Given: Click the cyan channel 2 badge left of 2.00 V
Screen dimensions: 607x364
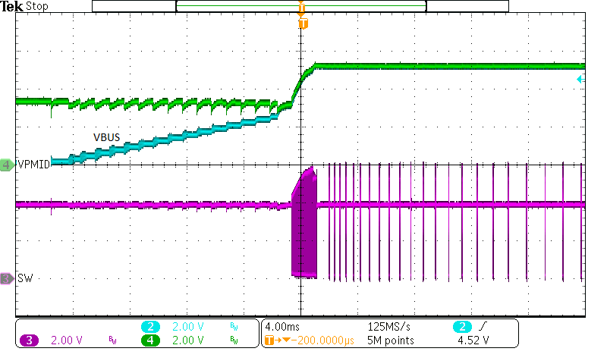Looking at the screenshot, I should 149,326.
